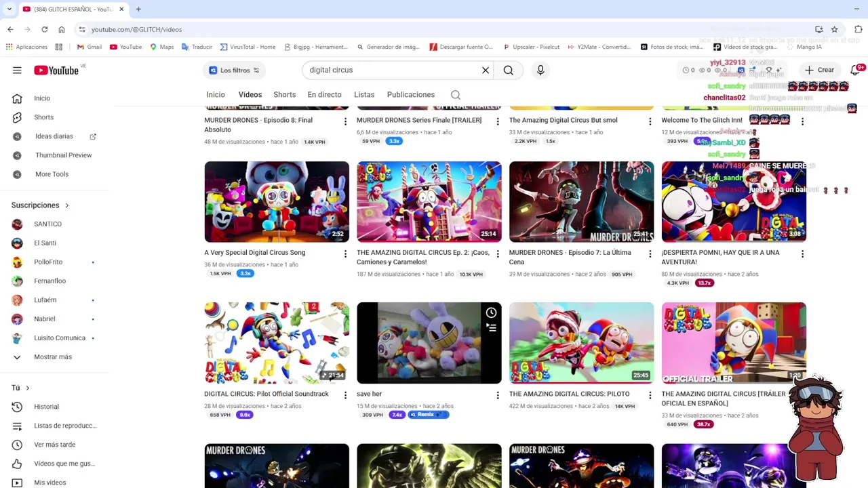Open the browser tab search dropdown arrow
The width and height of the screenshot is (868, 488).
(x=9, y=9)
